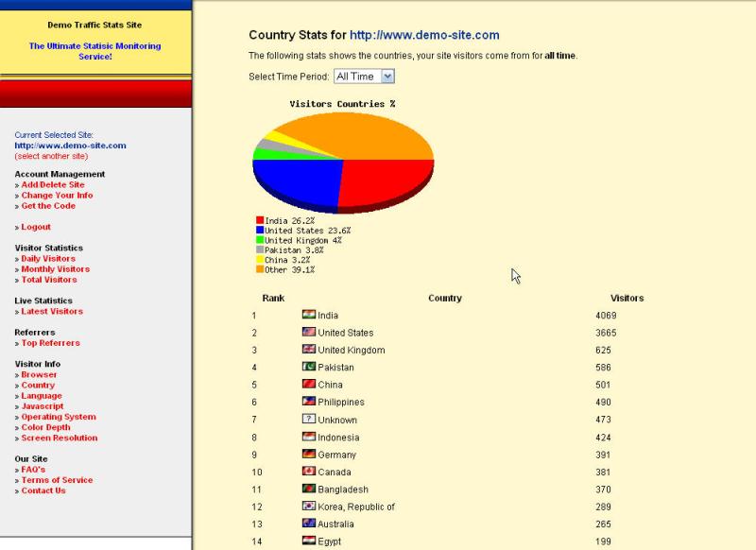Open Total Visitors statistics

click(x=49, y=280)
